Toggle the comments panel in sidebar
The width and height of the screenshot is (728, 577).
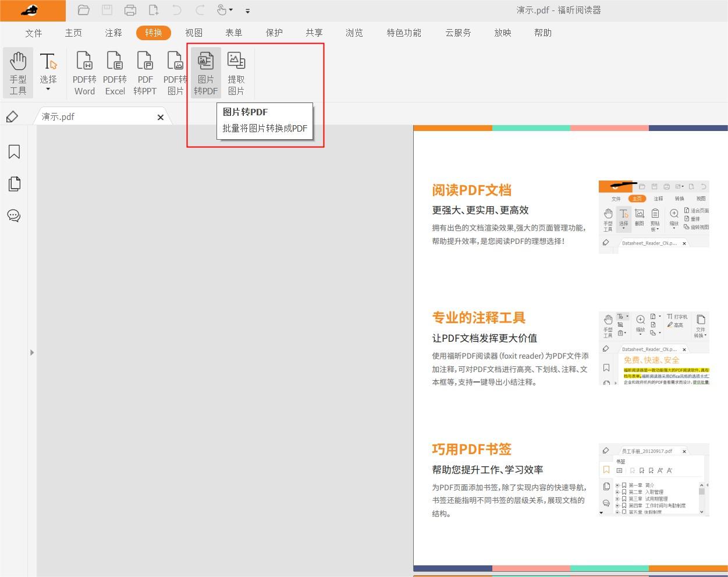click(13, 215)
